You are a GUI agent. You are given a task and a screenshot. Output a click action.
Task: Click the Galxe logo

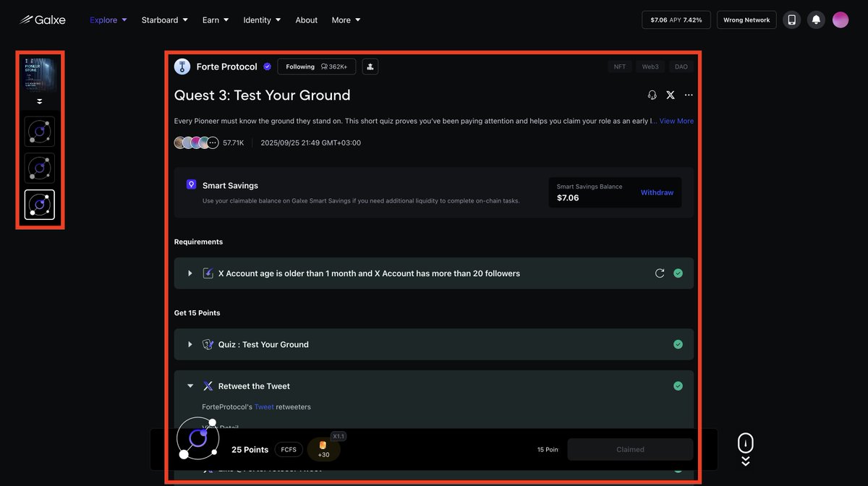(x=42, y=20)
